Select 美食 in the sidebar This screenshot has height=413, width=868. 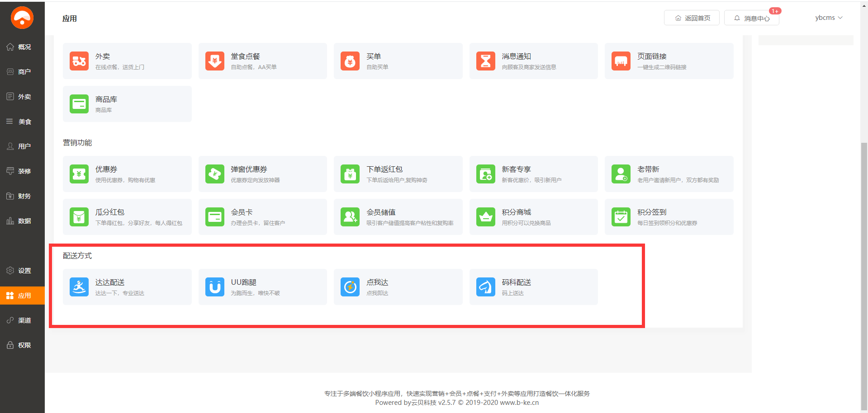pyautogui.click(x=22, y=122)
